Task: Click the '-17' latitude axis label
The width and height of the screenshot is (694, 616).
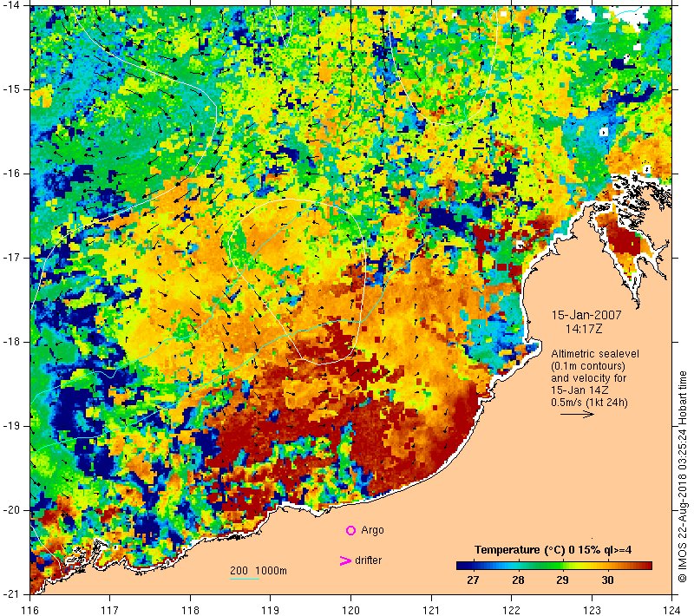Action: [10, 258]
